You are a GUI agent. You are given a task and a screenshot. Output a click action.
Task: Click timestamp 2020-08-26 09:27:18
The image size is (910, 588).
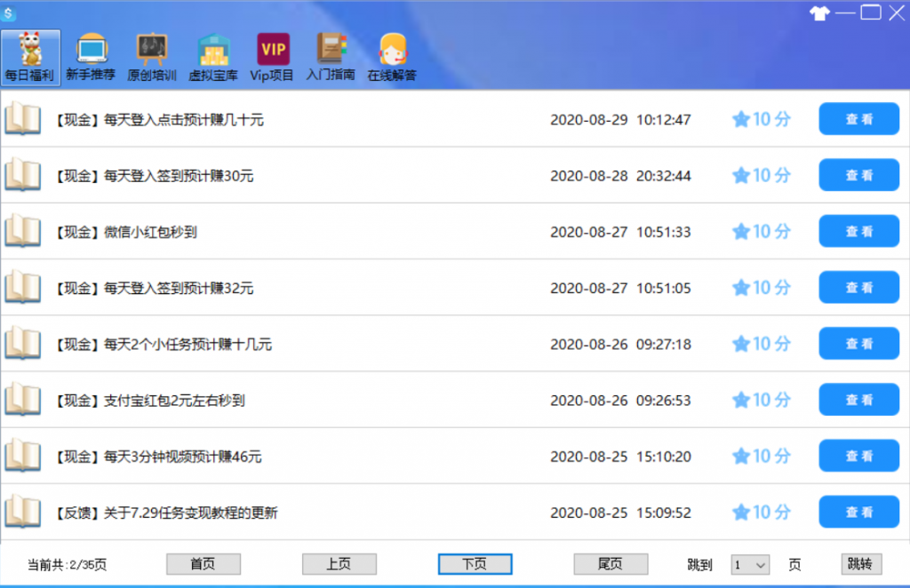(620, 345)
